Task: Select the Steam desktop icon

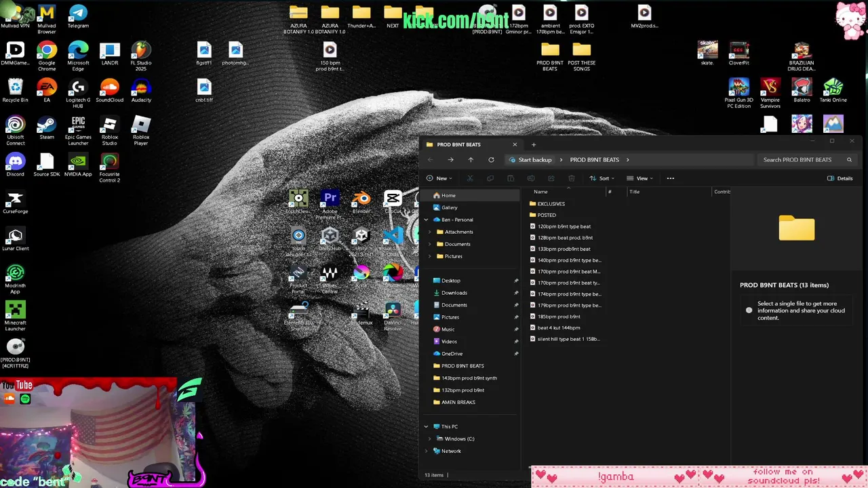Action: click(47, 128)
